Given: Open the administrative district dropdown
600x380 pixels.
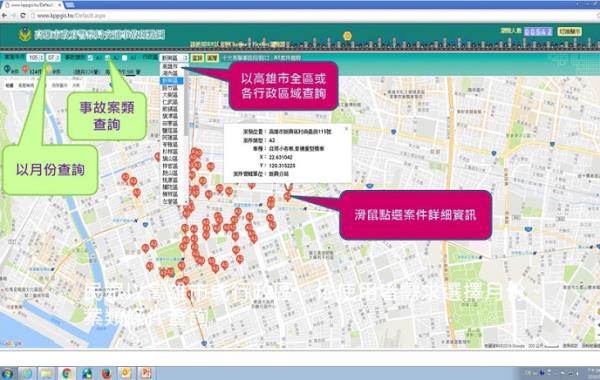Looking at the screenshot, I should 174,58.
